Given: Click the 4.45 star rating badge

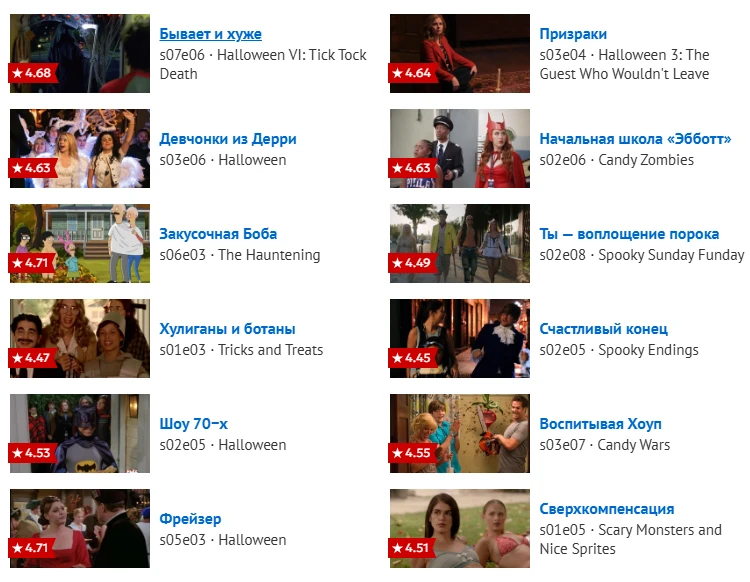Looking at the screenshot, I should (x=412, y=358).
